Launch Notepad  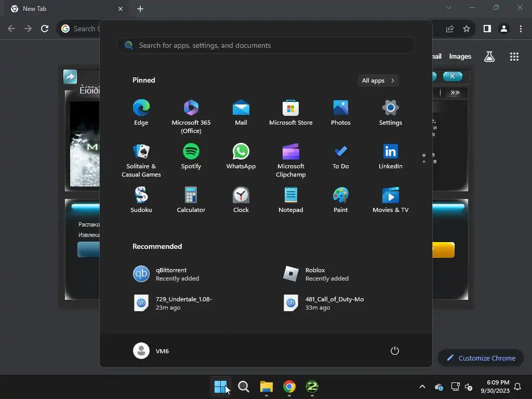291,200
